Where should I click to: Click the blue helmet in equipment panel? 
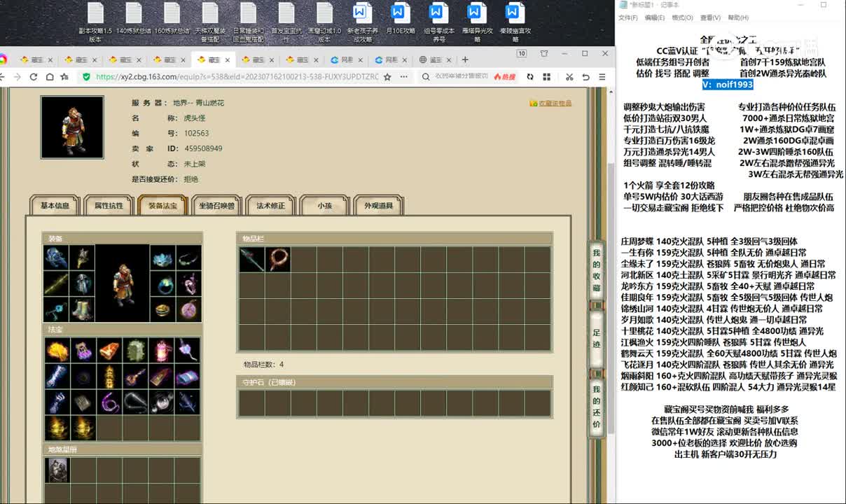click(x=56, y=258)
